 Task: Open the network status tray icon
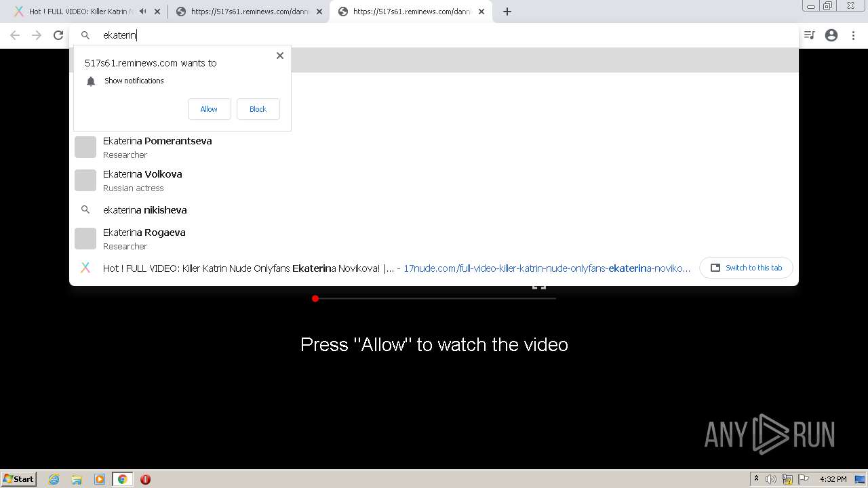point(787,479)
